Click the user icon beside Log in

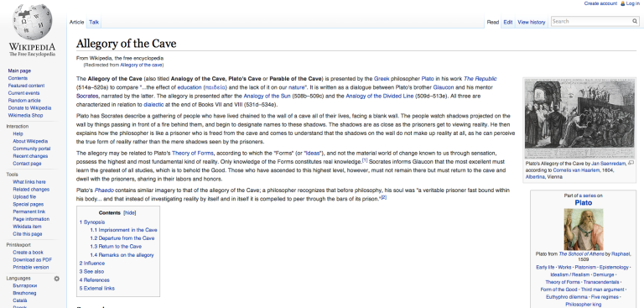coord(623,3)
